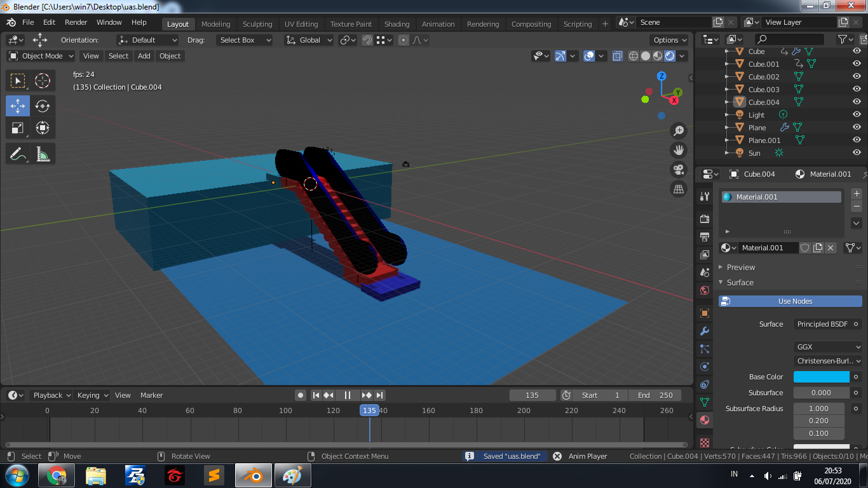
Task: Select the Scale tool
Action: [x=18, y=128]
